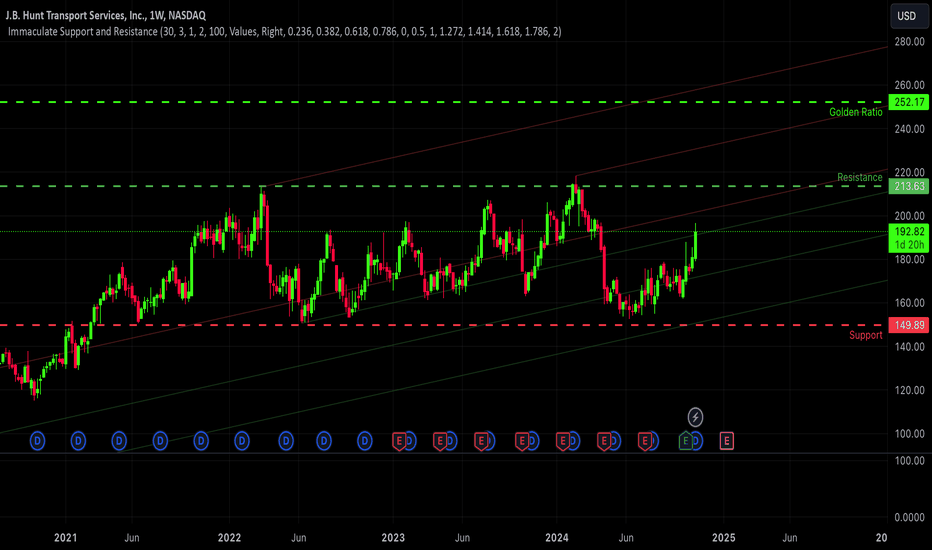
Task: Click the 2023 time axis label
Action: [x=393, y=538]
